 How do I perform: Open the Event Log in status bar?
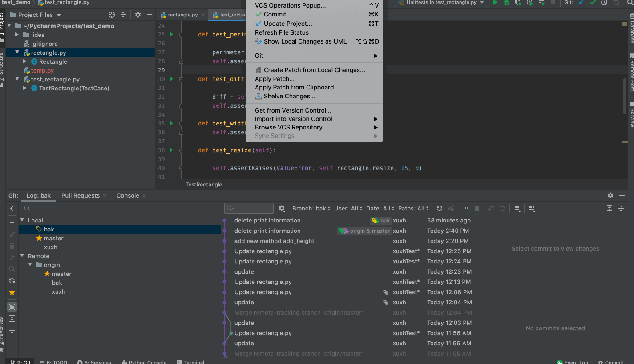click(573, 362)
